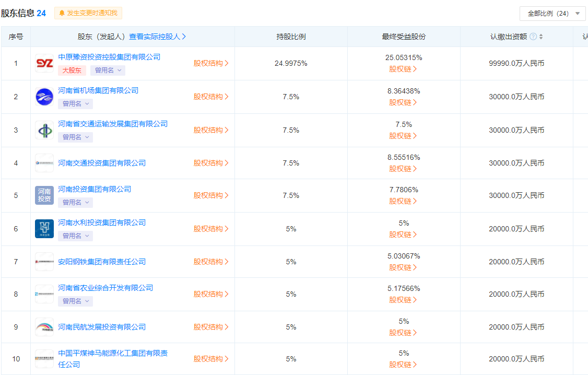Click the 河南省机场集团 logo icon
The height and width of the screenshot is (375, 588).
coord(44,97)
